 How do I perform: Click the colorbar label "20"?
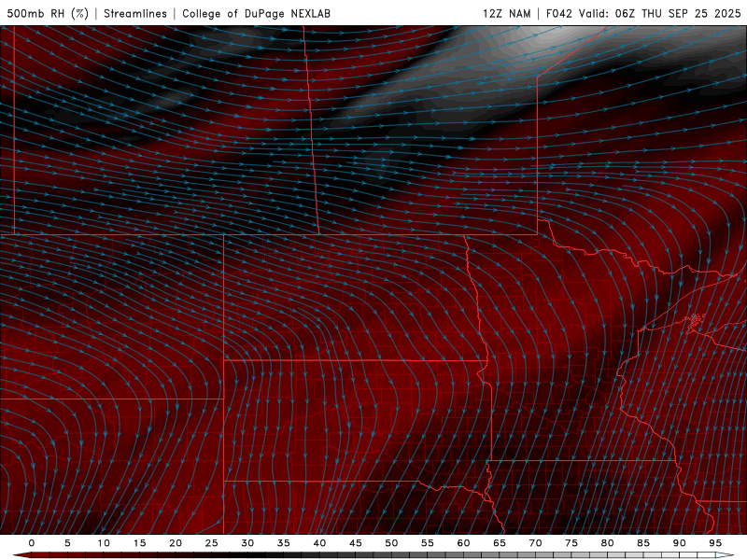point(176,543)
